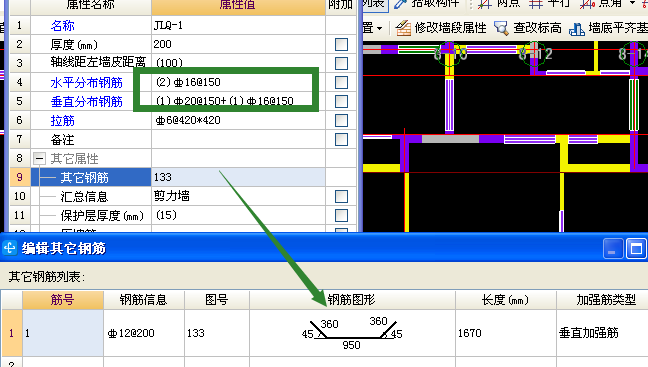Click the 平行 parallel axis icon
This screenshot has width=648, height=367.
[x=536, y=4]
